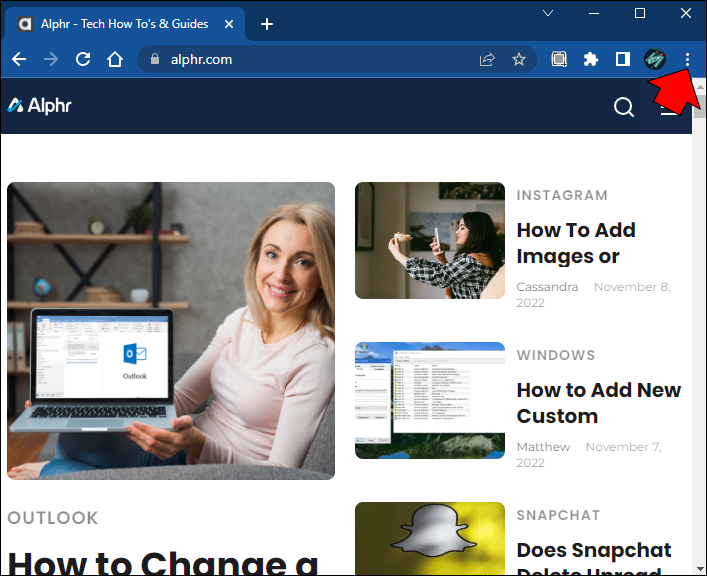Toggle the browser side panel icon
The width and height of the screenshot is (707, 576).
point(623,59)
